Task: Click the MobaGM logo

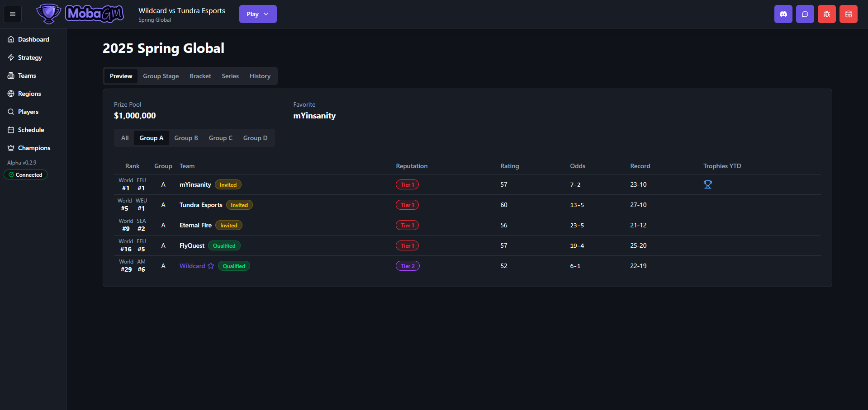Action: click(x=80, y=14)
